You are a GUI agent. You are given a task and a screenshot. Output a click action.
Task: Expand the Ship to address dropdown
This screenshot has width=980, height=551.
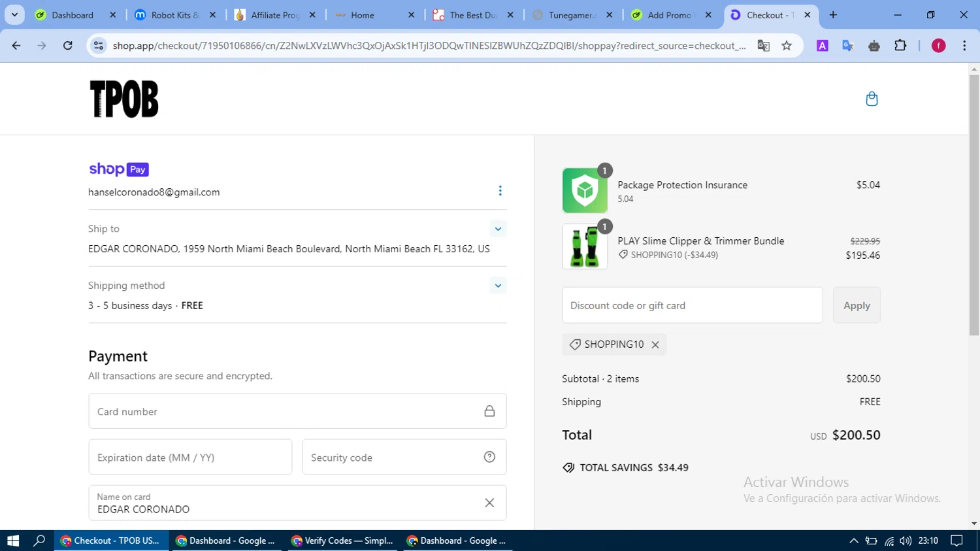click(x=498, y=229)
